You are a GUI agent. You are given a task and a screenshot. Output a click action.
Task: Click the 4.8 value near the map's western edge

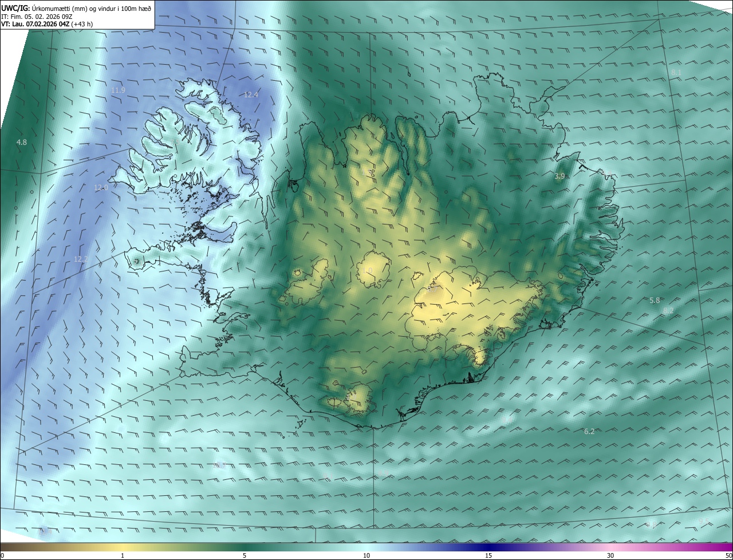22,142
